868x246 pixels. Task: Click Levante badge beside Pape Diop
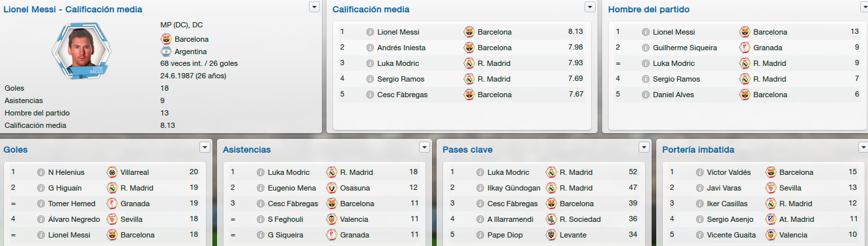[x=551, y=235]
